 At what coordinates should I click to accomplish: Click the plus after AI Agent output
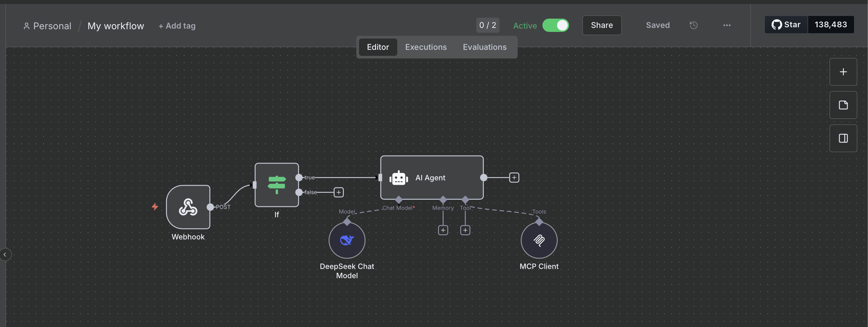(514, 177)
